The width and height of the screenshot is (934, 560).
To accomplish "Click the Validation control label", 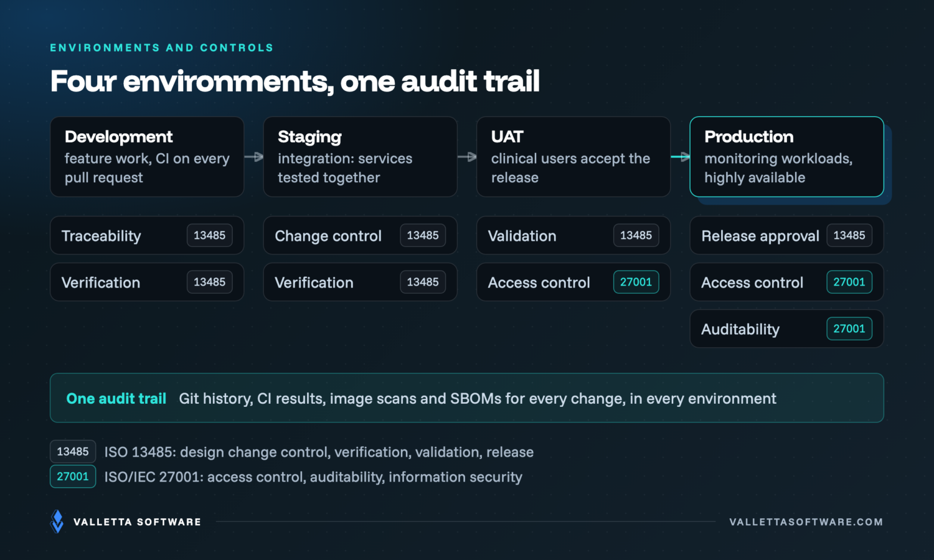I will (x=522, y=236).
